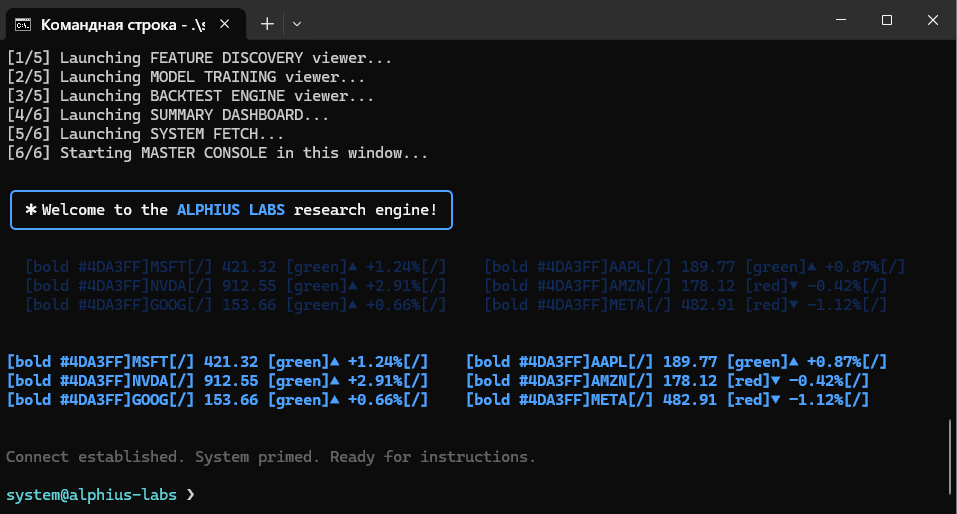
Task: Open a new terminal tab
Action: [267, 24]
